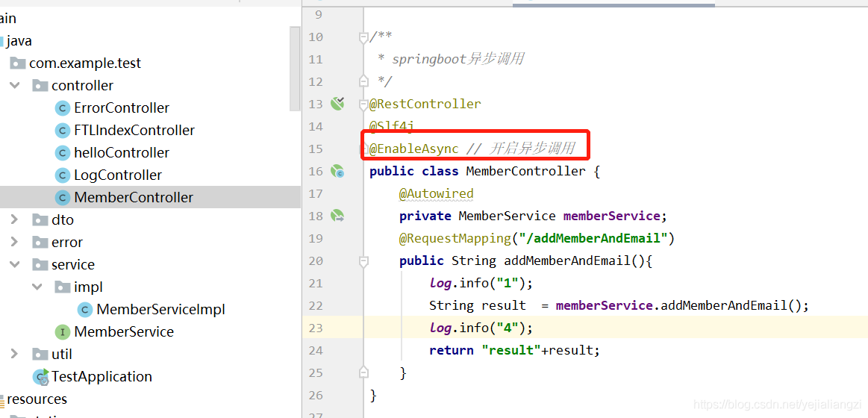The height and width of the screenshot is (418, 868).
Task: Click the MemberServiceImpl class icon
Action: pyautogui.click(x=84, y=310)
